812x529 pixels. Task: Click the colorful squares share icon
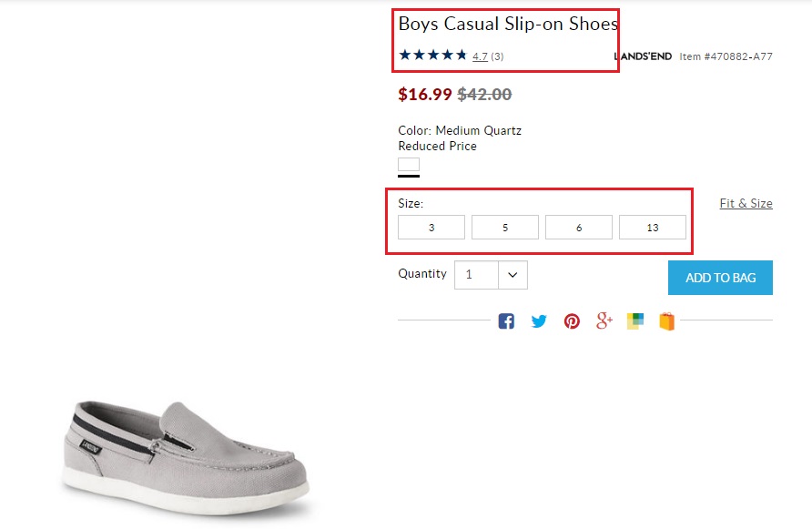(635, 320)
